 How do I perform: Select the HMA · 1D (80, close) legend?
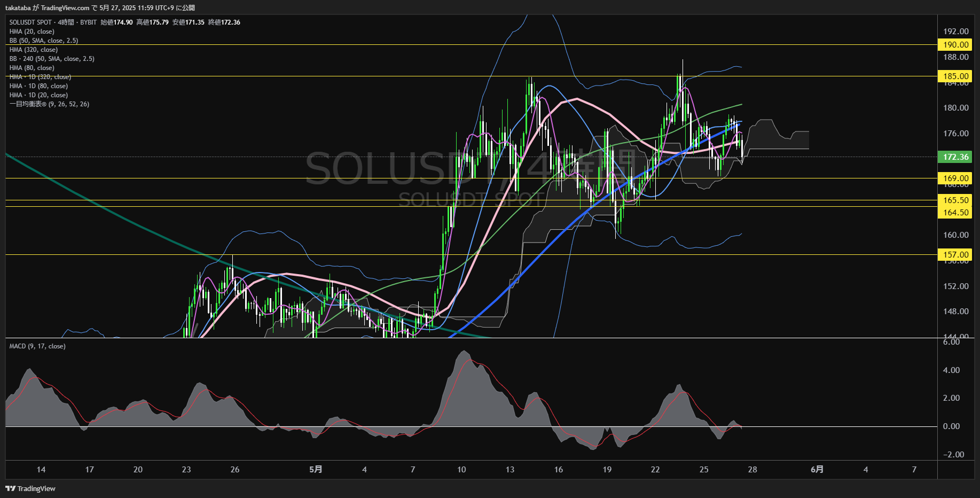click(x=38, y=86)
